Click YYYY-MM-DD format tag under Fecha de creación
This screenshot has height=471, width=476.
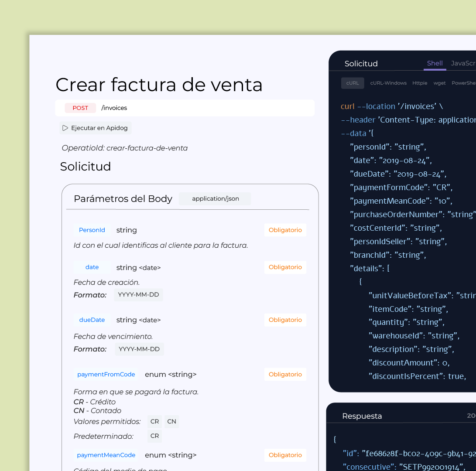tap(138, 295)
